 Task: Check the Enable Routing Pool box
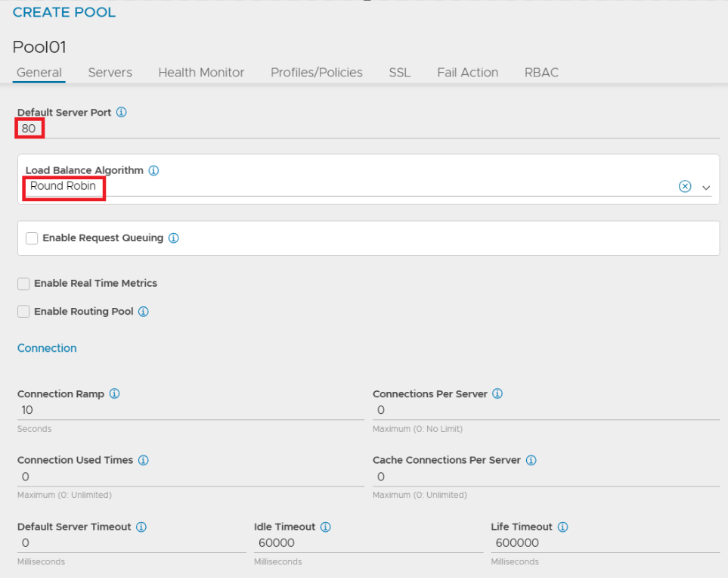pyautogui.click(x=23, y=311)
